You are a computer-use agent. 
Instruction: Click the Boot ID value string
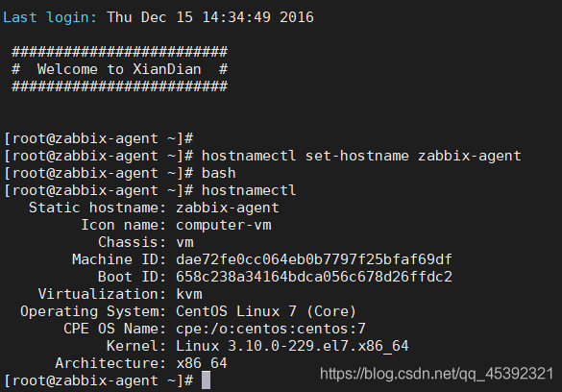[314, 277]
